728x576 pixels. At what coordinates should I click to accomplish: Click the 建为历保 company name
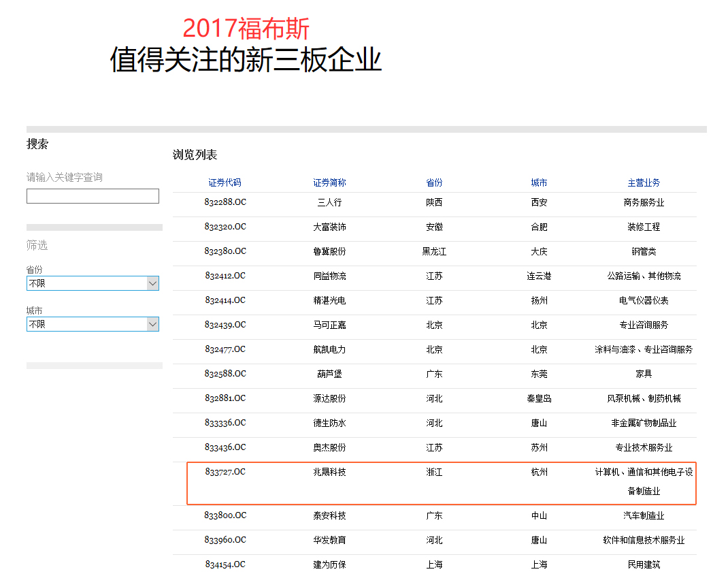329,564
